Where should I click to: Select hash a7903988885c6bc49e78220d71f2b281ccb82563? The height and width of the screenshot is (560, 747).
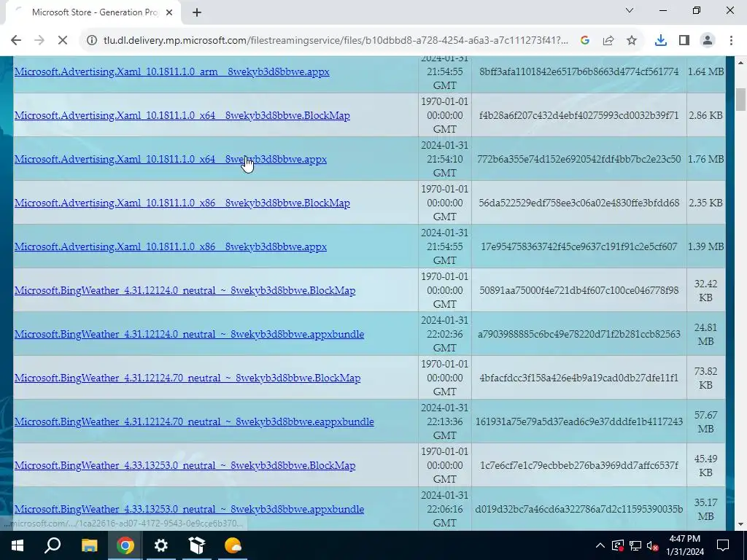(578, 334)
